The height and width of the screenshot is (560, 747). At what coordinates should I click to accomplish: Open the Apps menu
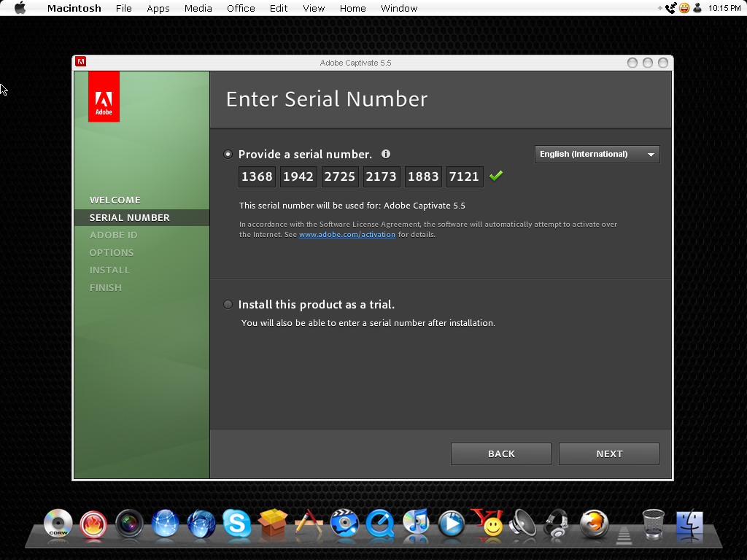(x=158, y=8)
